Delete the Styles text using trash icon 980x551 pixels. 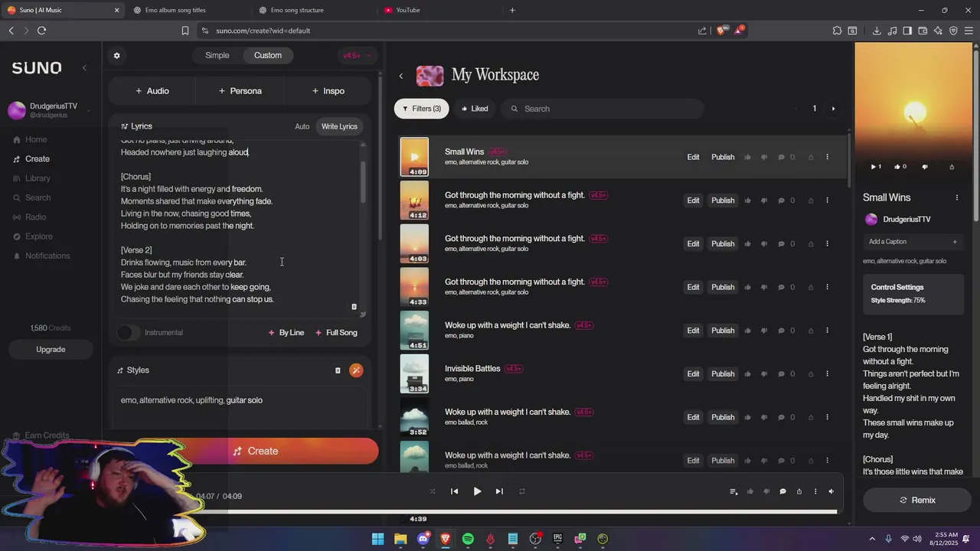coord(338,370)
